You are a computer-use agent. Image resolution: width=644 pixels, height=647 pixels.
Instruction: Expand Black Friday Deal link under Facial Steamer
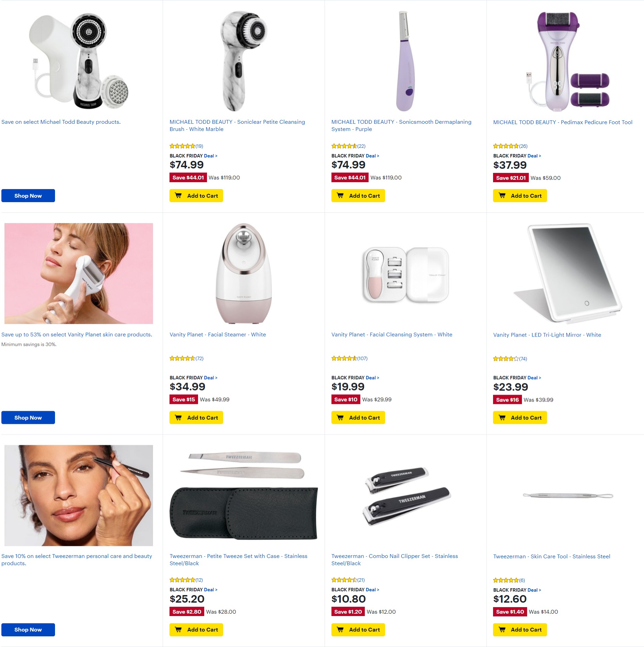pyautogui.click(x=210, y=377)
